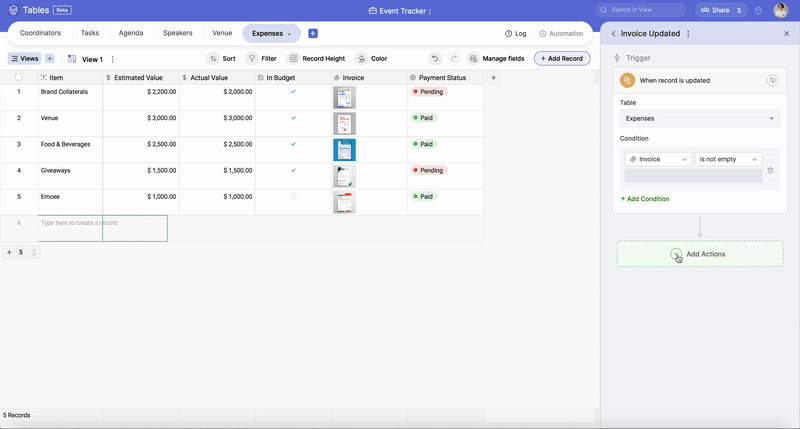Screen dimensions: 800x429
Task: Open Record Height settings
Action: [316, 59]
